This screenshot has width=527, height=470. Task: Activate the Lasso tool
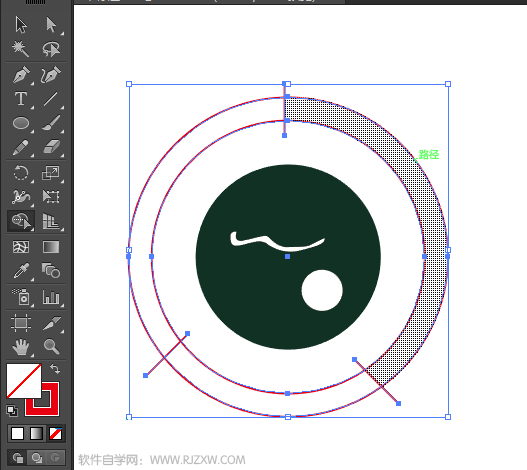click(x=51, y=49)
